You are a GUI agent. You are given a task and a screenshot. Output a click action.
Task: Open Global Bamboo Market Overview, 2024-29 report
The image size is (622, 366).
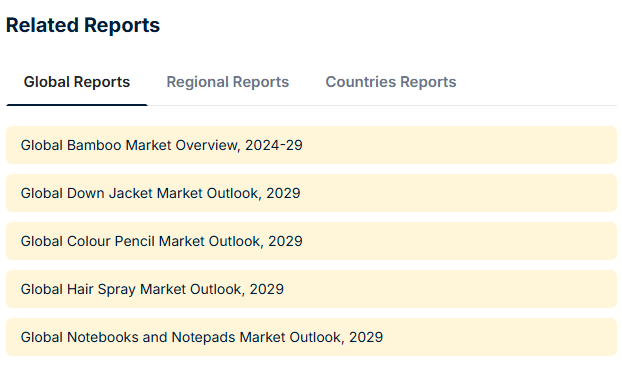click(311, 145)
